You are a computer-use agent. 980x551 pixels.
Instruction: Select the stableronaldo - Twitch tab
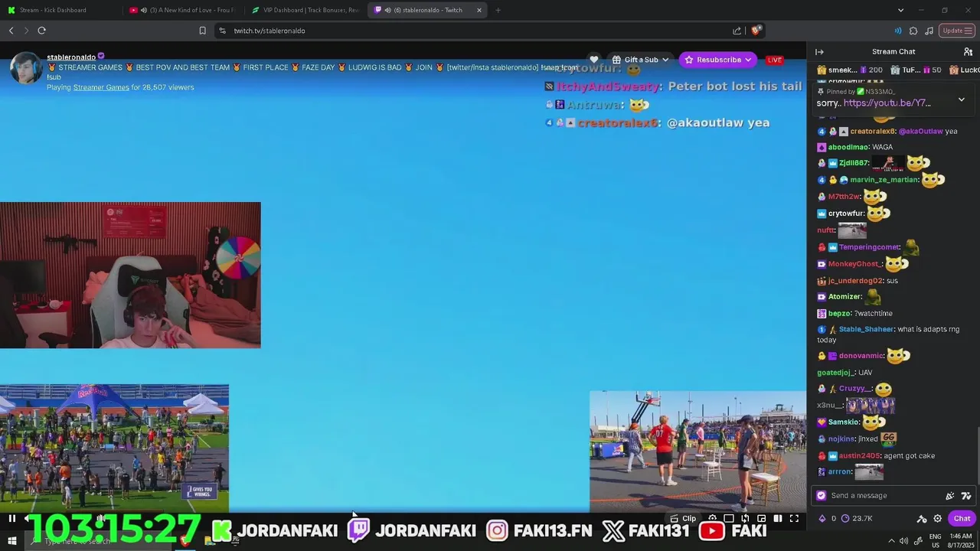click(x=427, y=10)
